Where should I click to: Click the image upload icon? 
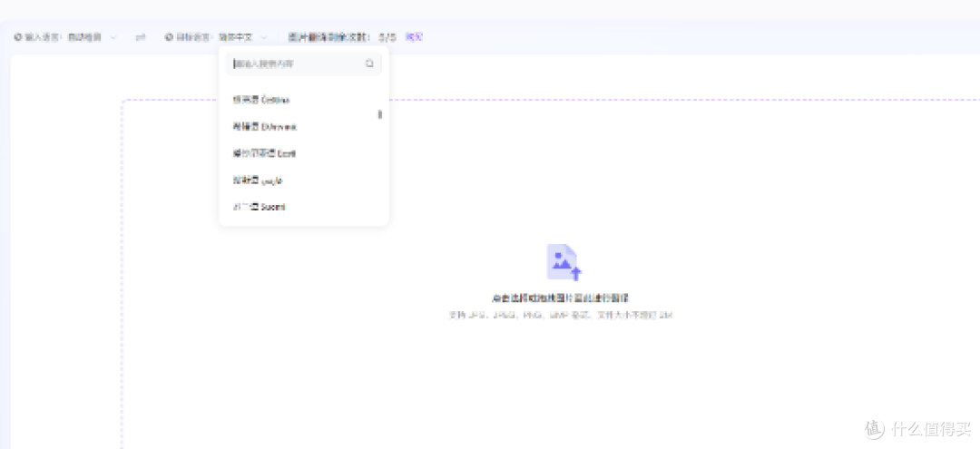(563, 262)
